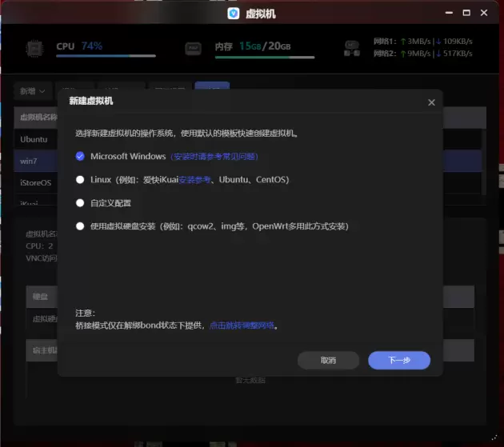Select the Microsoft Windows radio option
The height and width of the screenshot is (447, 504).
(x=80, y=156)
